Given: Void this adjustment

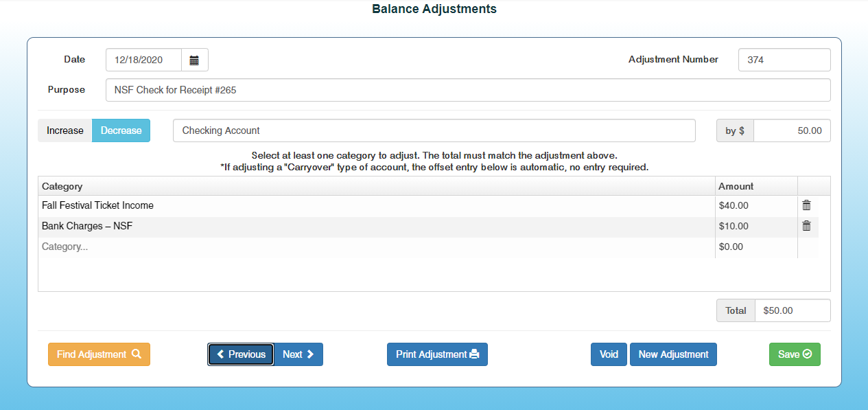Looking at the screenshot, I should click(609, 354).
